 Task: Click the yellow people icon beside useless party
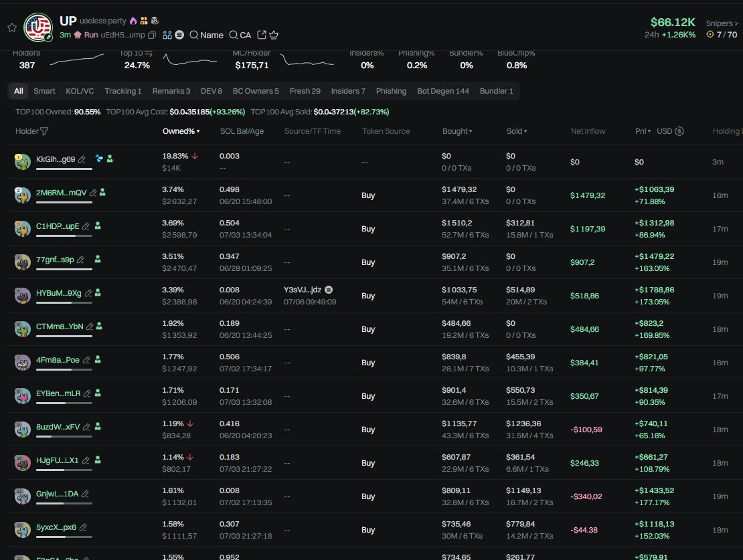(x=143, y=21)
